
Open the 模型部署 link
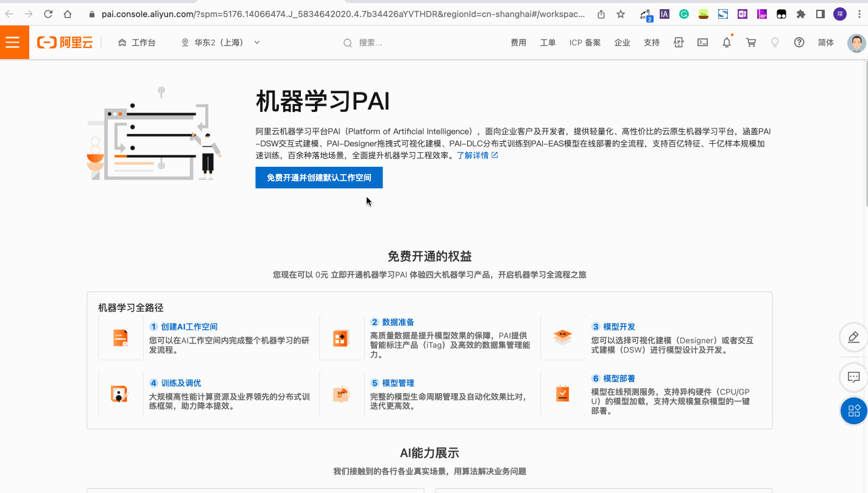(x=619, y=378)
